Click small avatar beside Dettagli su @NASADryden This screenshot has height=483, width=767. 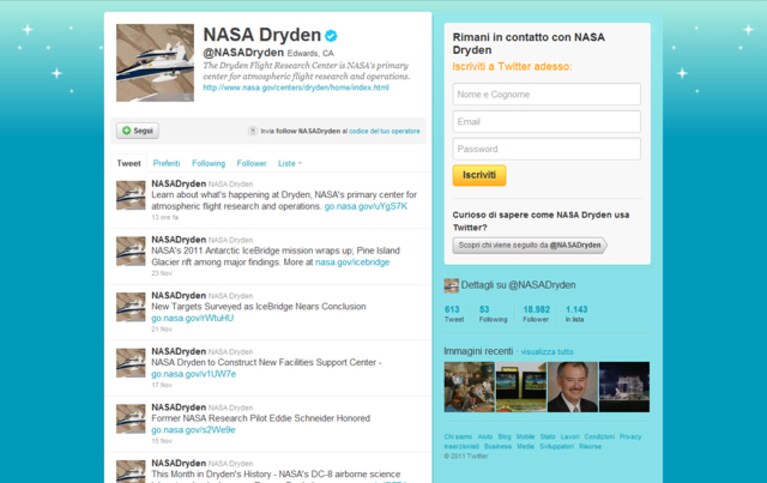(451, 285)
